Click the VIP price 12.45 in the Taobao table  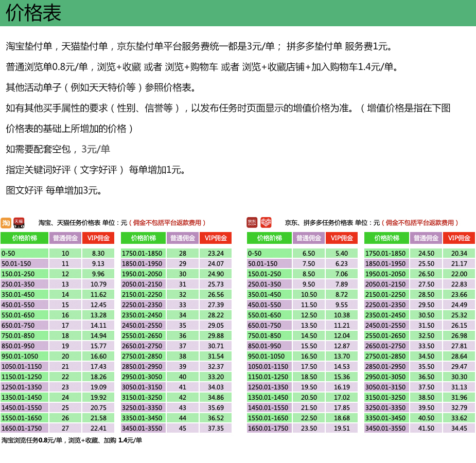point(98,305)
